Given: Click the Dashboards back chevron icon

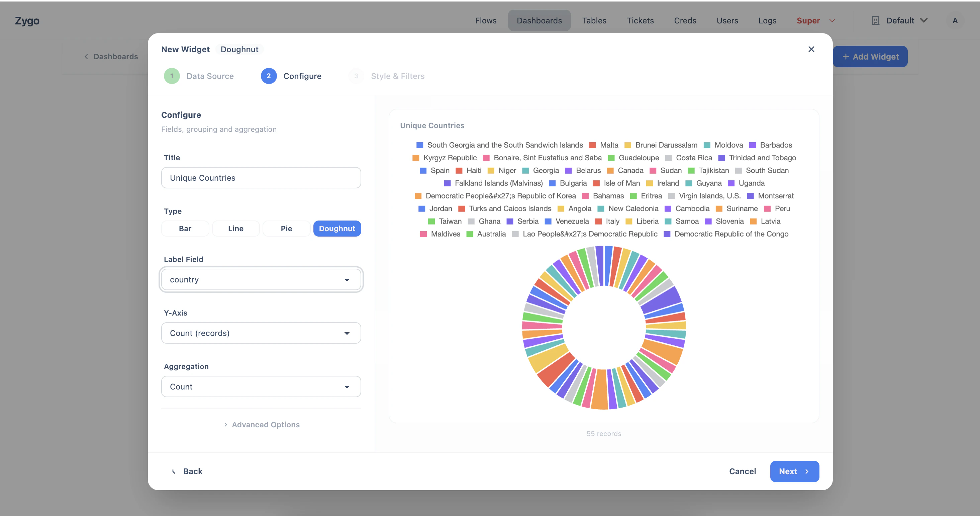Looking at the screenshot, I should tap(86, 57).
